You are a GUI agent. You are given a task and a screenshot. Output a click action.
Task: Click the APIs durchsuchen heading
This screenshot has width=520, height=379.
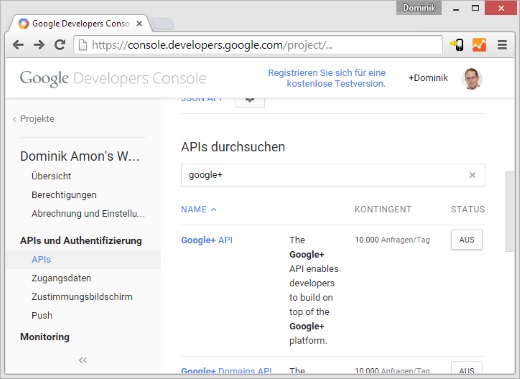(x=233, y=147)
